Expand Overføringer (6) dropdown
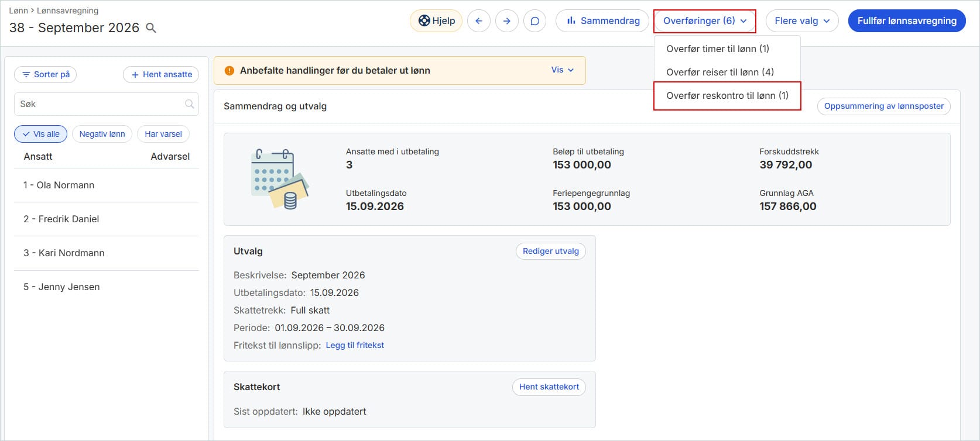This screenshot has height=441, width=980. click(705, 21)
